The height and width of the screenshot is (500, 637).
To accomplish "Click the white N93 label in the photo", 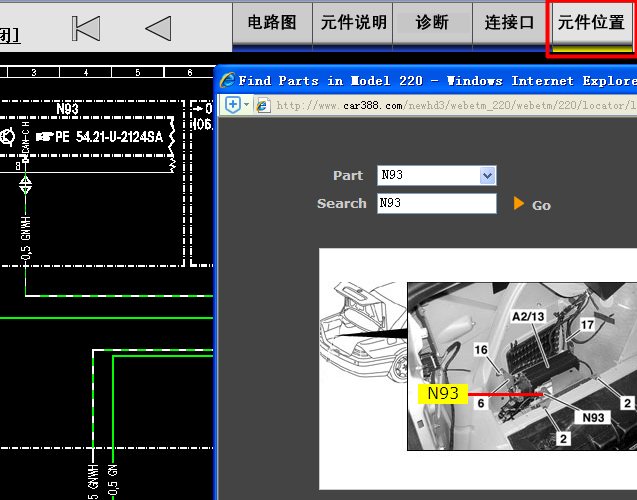I will pos(593,418).
